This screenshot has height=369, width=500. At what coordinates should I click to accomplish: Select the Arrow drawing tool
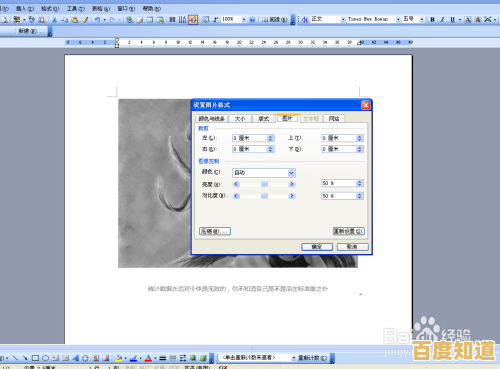25,358
